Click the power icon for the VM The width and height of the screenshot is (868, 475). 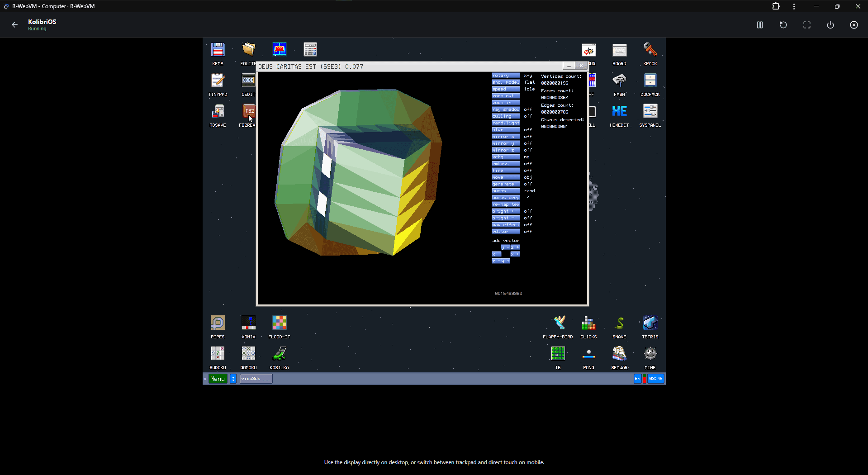pos(830,25)
